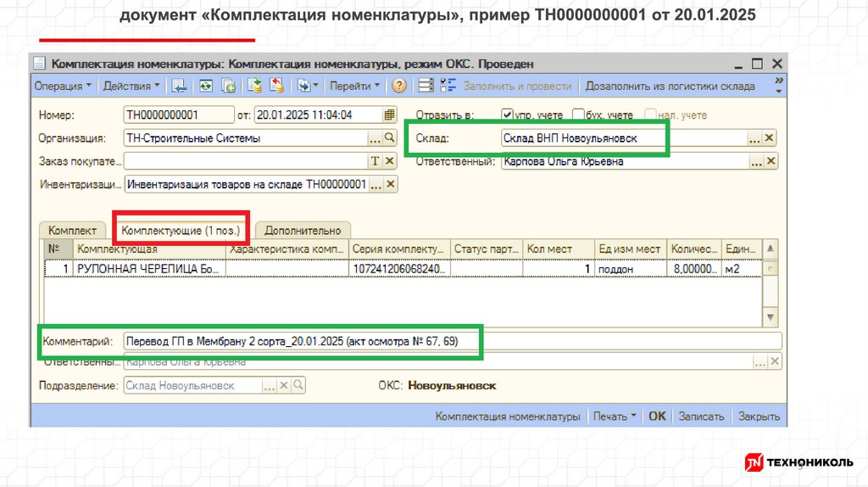Click into the Номер field TH0000000001

click(178, 115)
